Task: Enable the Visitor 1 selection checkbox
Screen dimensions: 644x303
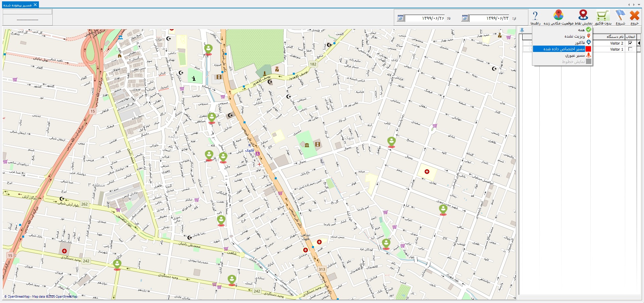Action: (x=630, y=49)
